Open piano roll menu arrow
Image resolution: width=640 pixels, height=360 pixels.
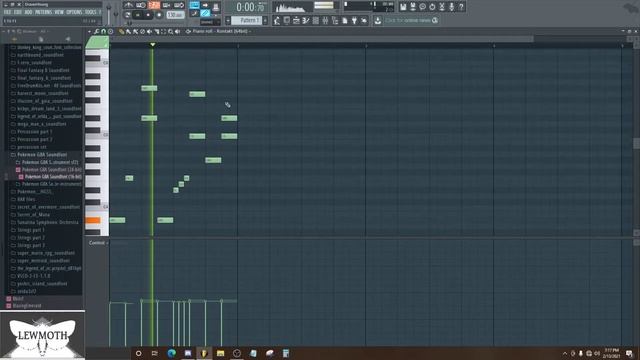coord(89,31)
